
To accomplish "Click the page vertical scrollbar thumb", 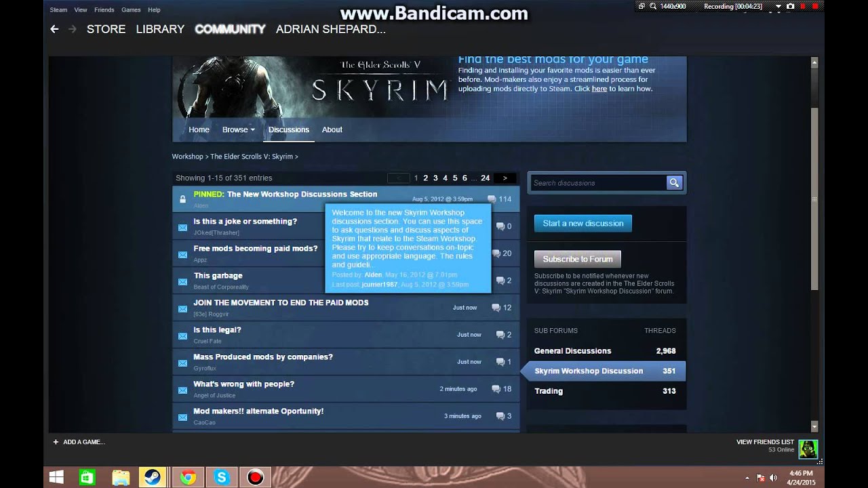I will click(x=814, y=199).
